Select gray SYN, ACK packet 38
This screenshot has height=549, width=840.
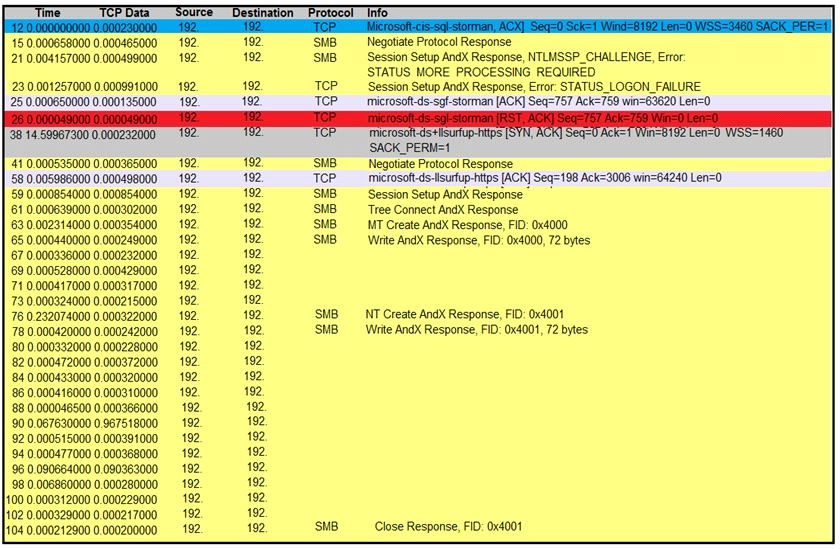click(418, 141)
